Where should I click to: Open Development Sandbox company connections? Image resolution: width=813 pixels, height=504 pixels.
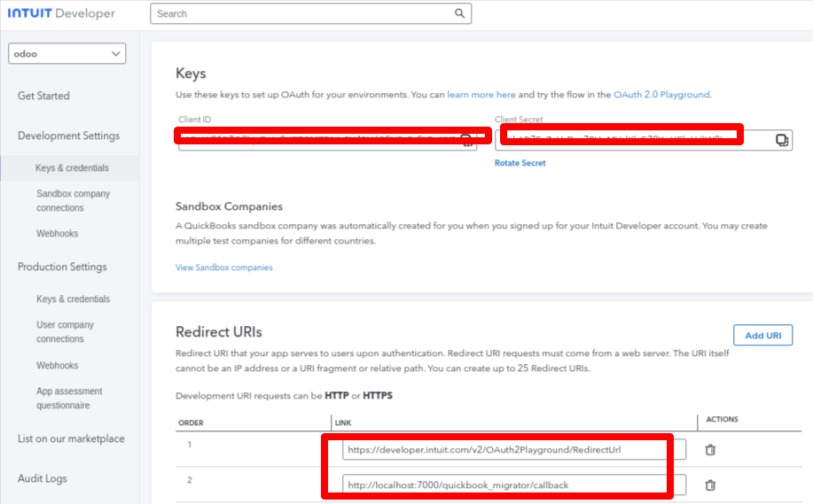pyautogui.click(x=73, y=200)
